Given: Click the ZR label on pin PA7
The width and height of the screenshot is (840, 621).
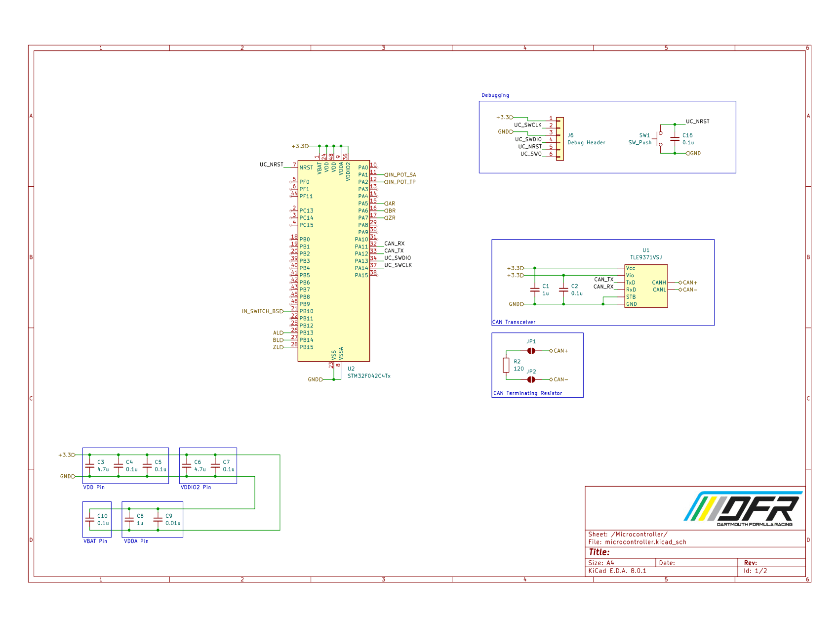Looking at the screenshot, I should [x=390, y=218].
